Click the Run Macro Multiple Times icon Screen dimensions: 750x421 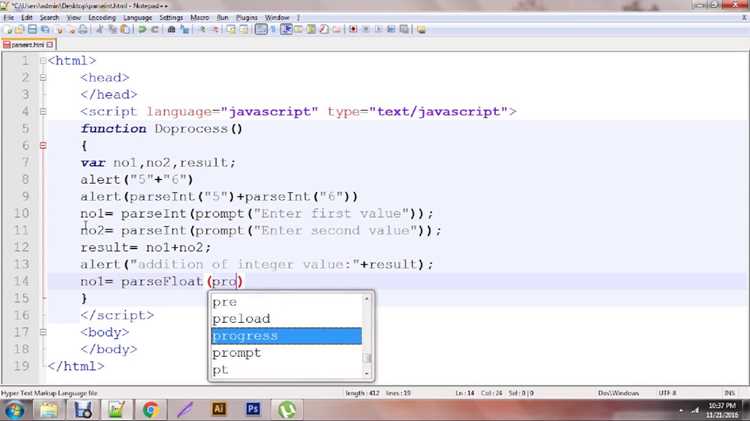tap(391, 30)
